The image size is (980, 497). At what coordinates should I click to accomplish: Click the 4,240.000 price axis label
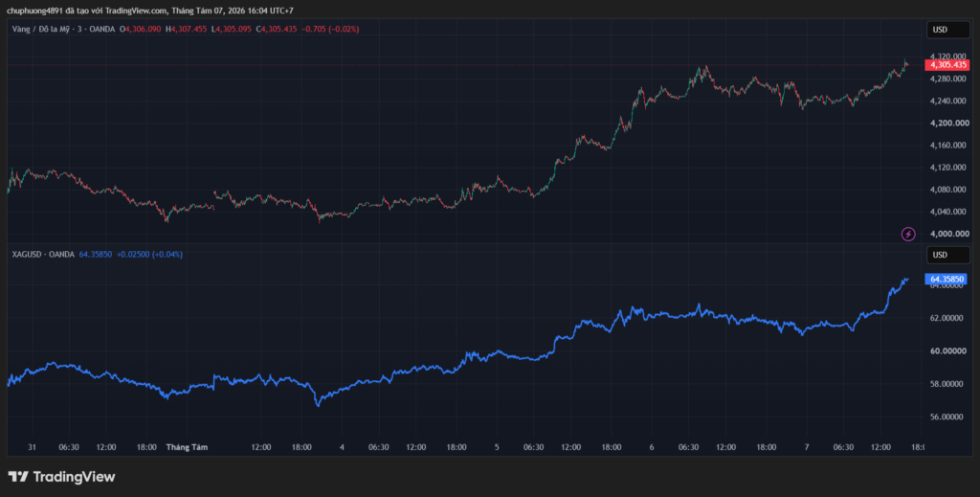(x=947, y=101)
